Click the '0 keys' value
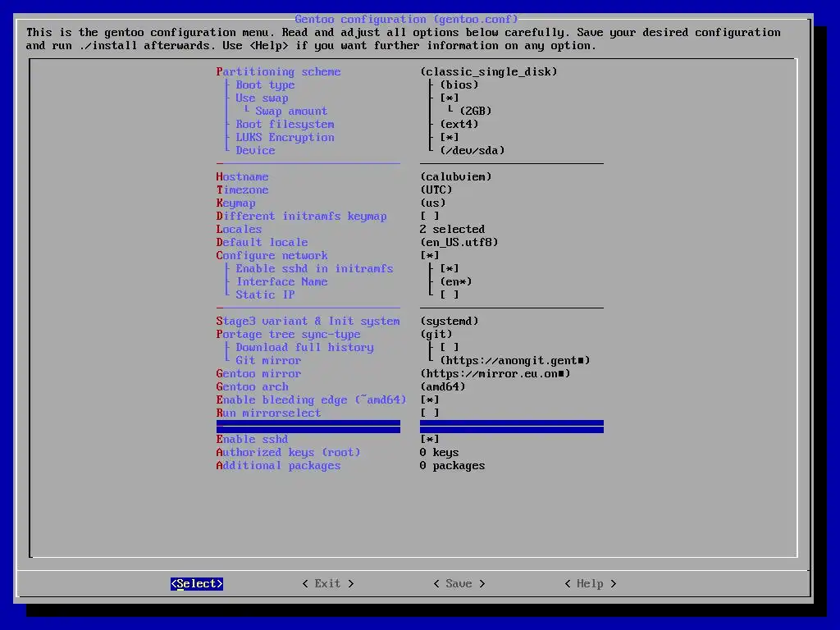 click(x=440, y=452)
